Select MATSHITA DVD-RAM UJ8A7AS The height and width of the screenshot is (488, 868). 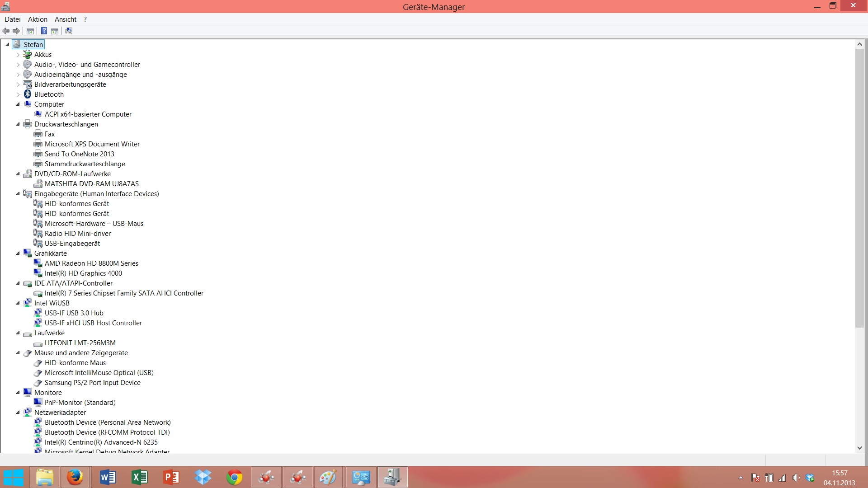click(92, 184)
